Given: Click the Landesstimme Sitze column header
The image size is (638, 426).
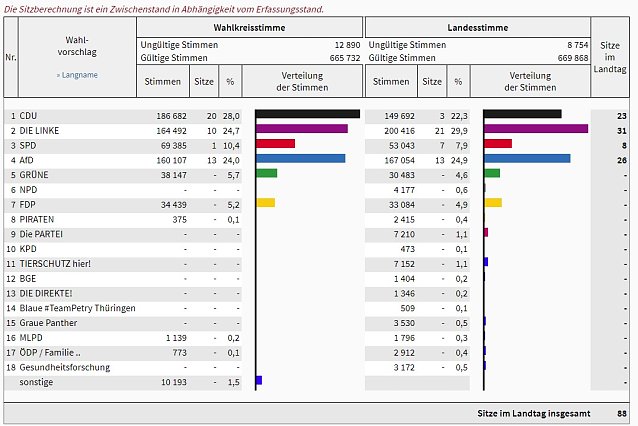Looking at the screenshot, I should (x=432, y=81).
